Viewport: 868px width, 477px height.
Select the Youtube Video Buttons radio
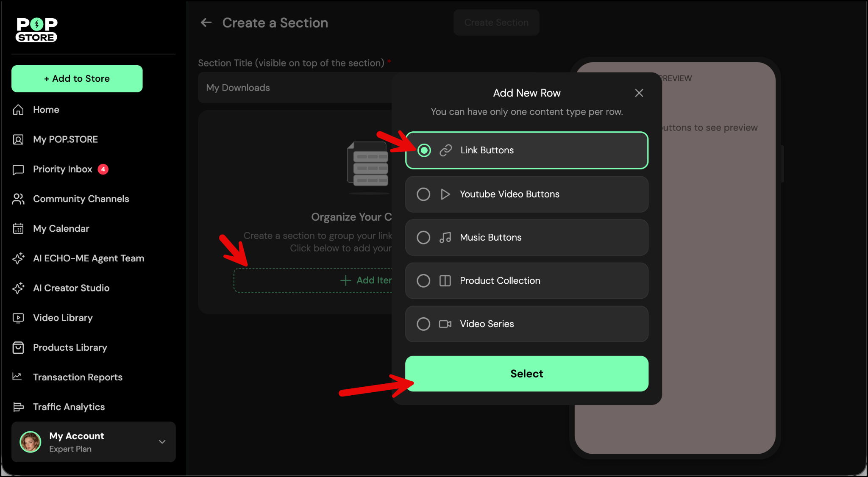(x=423, y=194)
